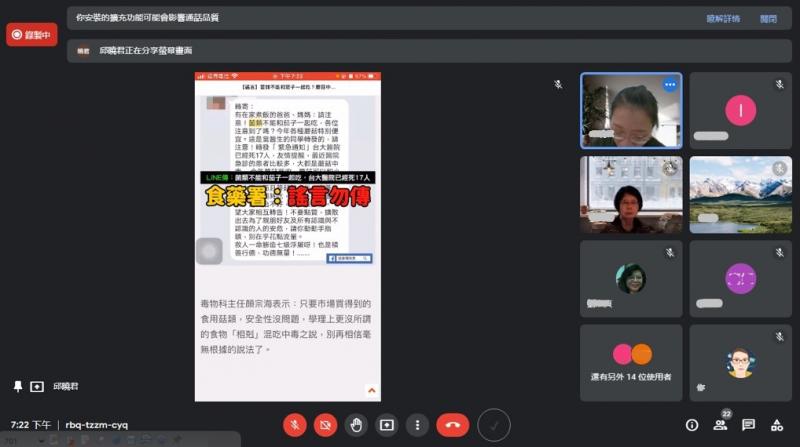Show the participants list with 22 badge
The image size is (800, 447).
coord(720,425)
